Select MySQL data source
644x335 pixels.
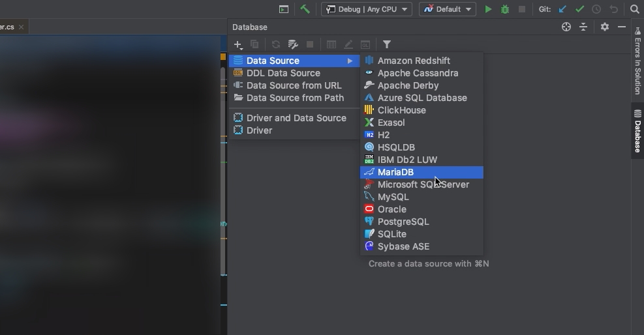[x=422, y=197]
